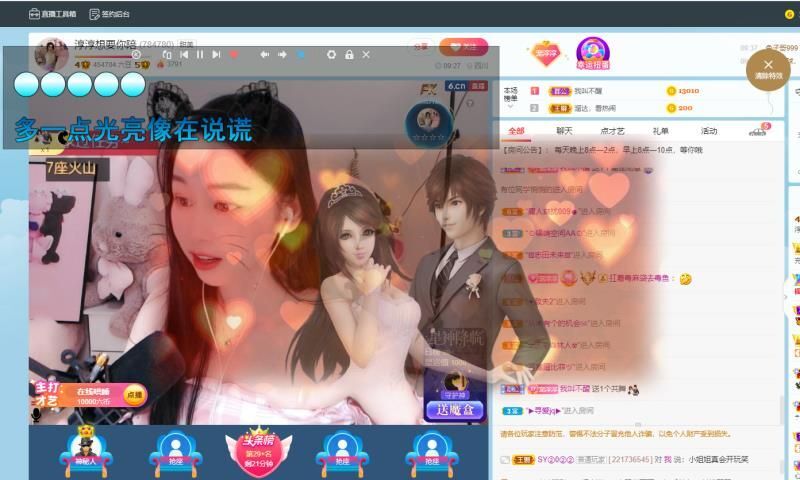Toggle the lyric bar lock icon

(x=349, y=55)
